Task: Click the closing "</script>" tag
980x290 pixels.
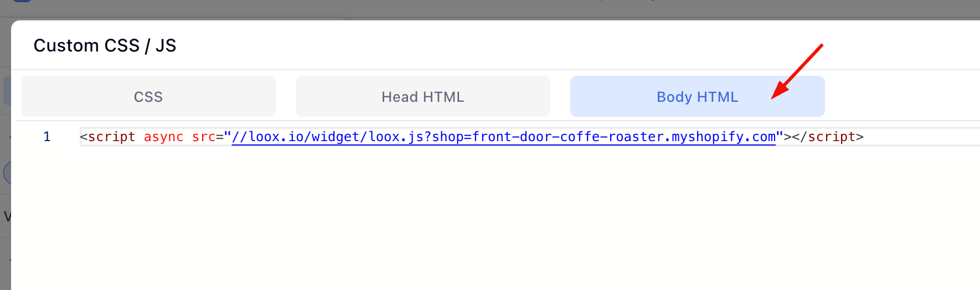Action: (x=828, y=137)
